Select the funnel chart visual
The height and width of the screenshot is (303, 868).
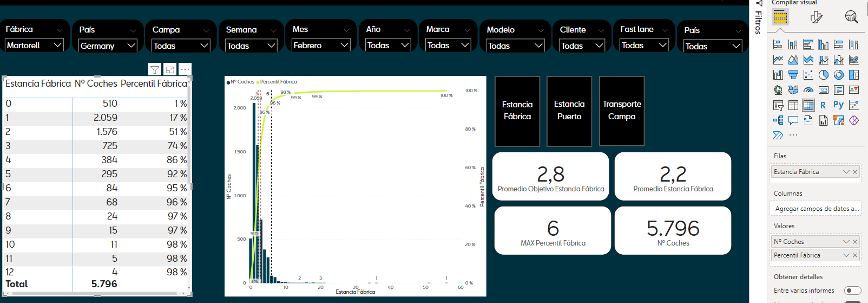click(x=793, y=75)
